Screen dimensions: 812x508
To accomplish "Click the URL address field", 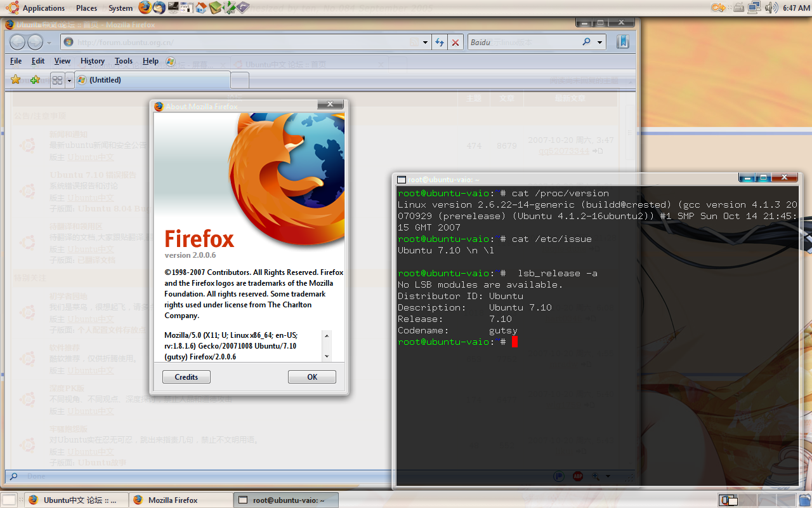I will coord(246,43).
